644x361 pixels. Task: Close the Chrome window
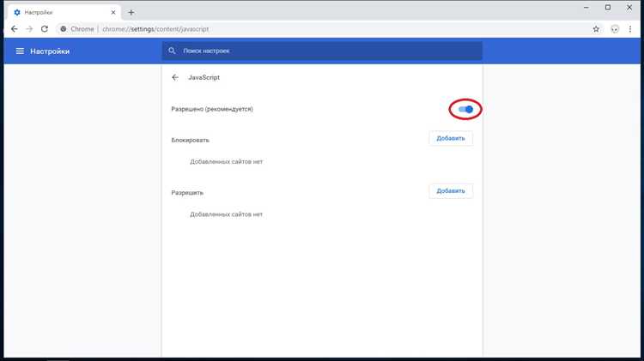click(x=629, y=8)
